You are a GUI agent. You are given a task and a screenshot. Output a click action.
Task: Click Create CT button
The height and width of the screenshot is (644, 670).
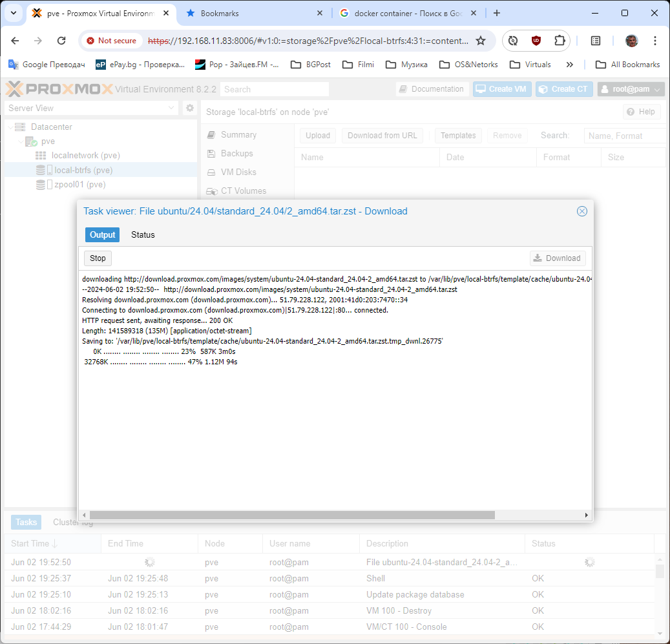click(x=564, y=89)
